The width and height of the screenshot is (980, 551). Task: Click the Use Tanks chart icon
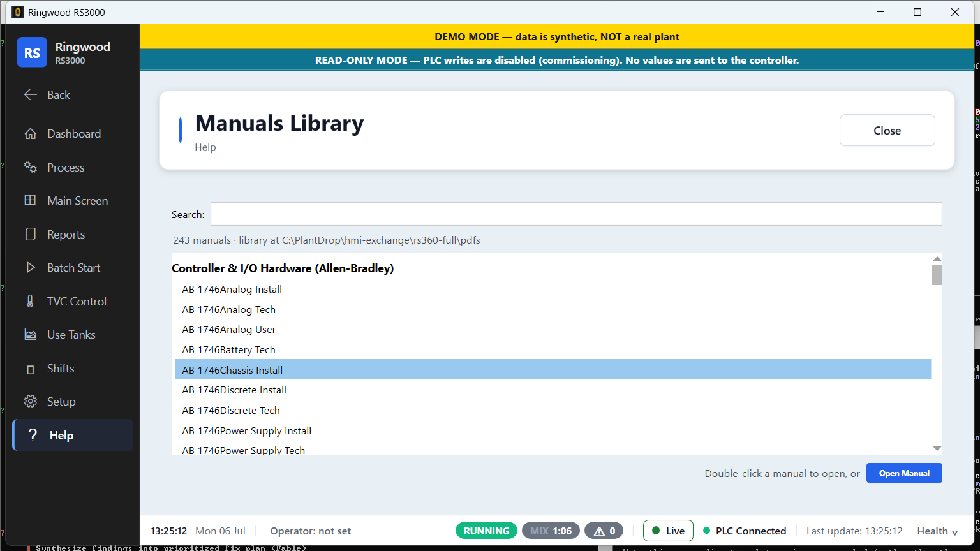pos(30,335)
